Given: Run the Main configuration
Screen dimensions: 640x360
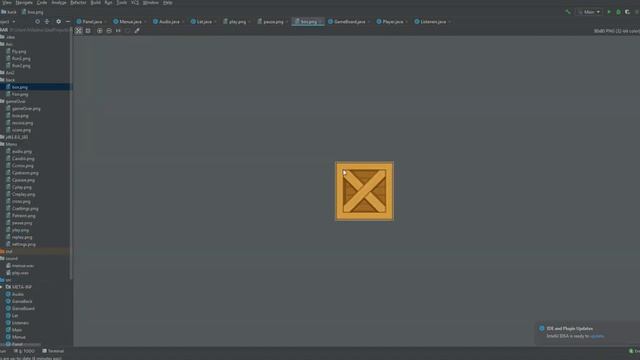Looking at the screenshot, I should [609, 12].
